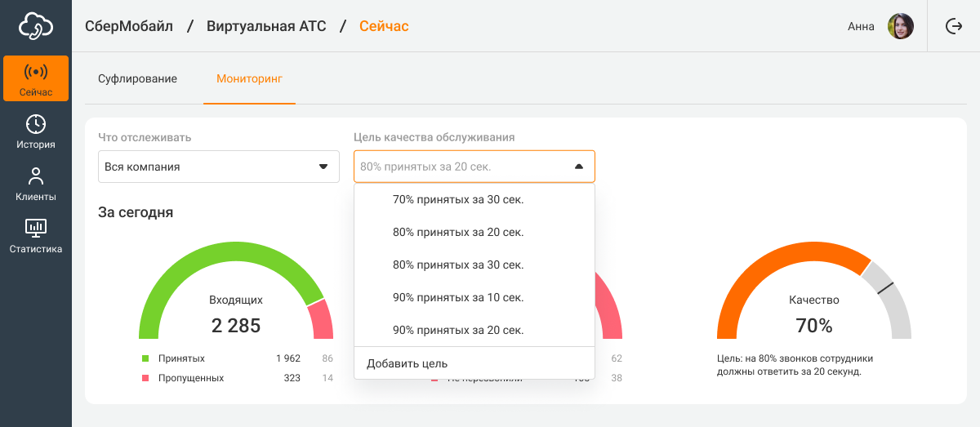Select 90% принятых за 20 сек.

pyautogui.click(x=457, y=330)
